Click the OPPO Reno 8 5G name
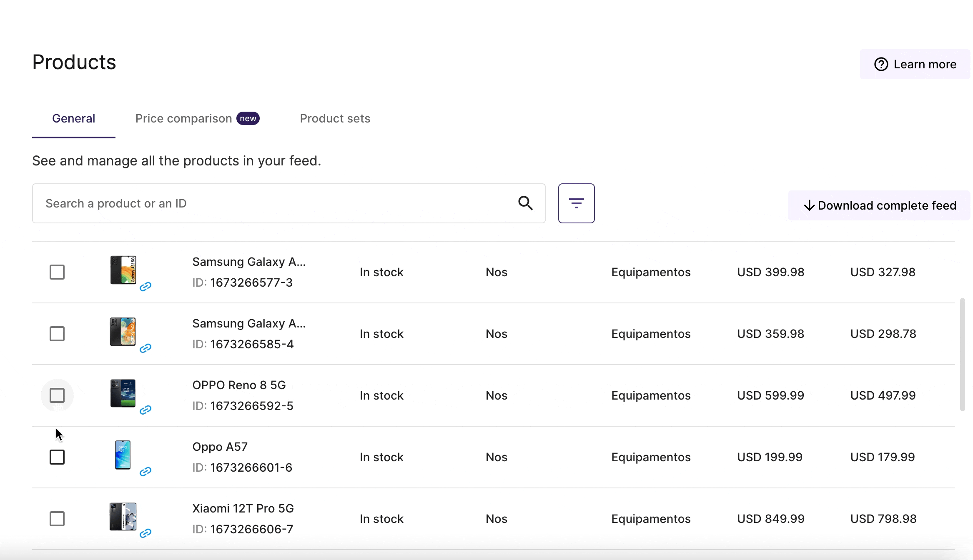973x560 pixels. tap(239, 385)
